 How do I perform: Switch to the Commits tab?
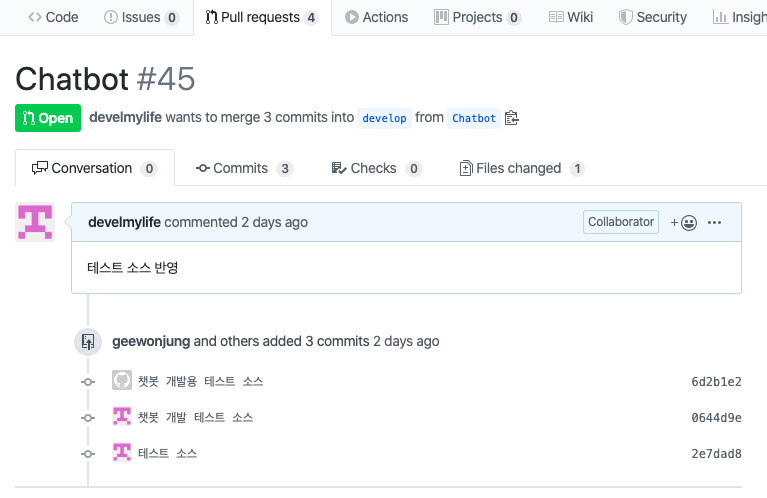pos(244,168)
